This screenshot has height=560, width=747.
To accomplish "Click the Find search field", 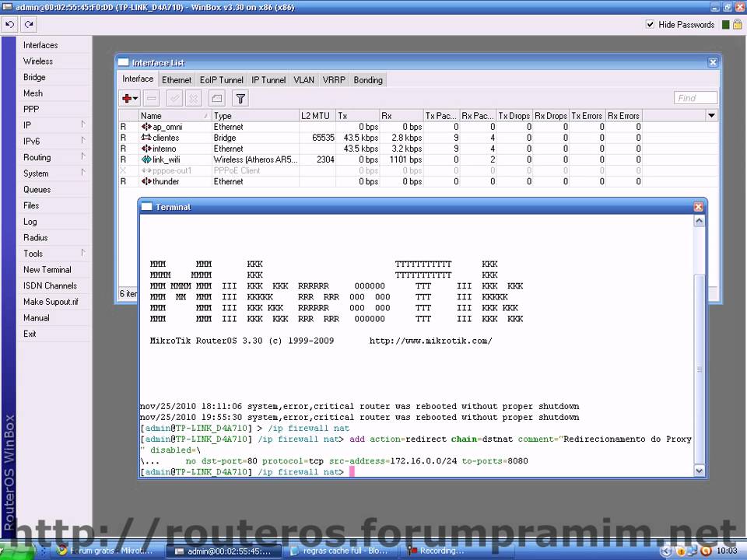I will coord(696,98).
